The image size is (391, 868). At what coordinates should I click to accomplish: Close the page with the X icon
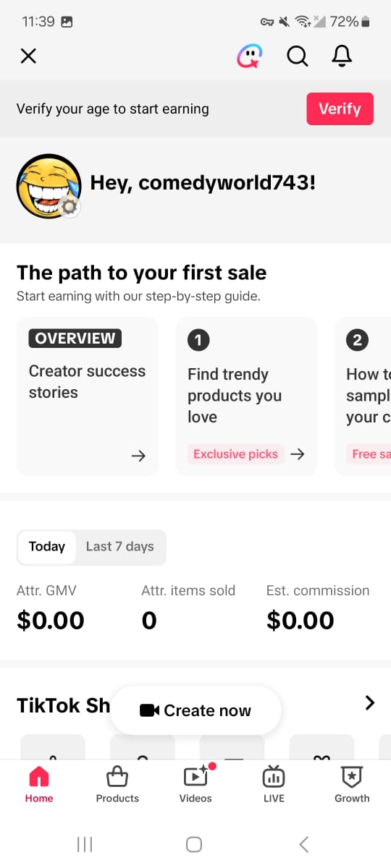pyautogui.click(x=28, y=56)
